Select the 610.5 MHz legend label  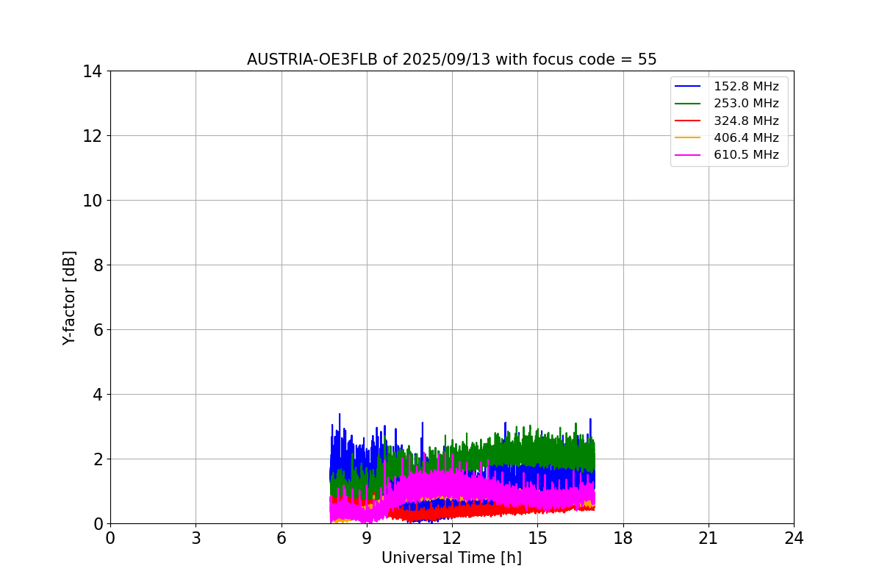pyautogui.click(x=746, y=155)
